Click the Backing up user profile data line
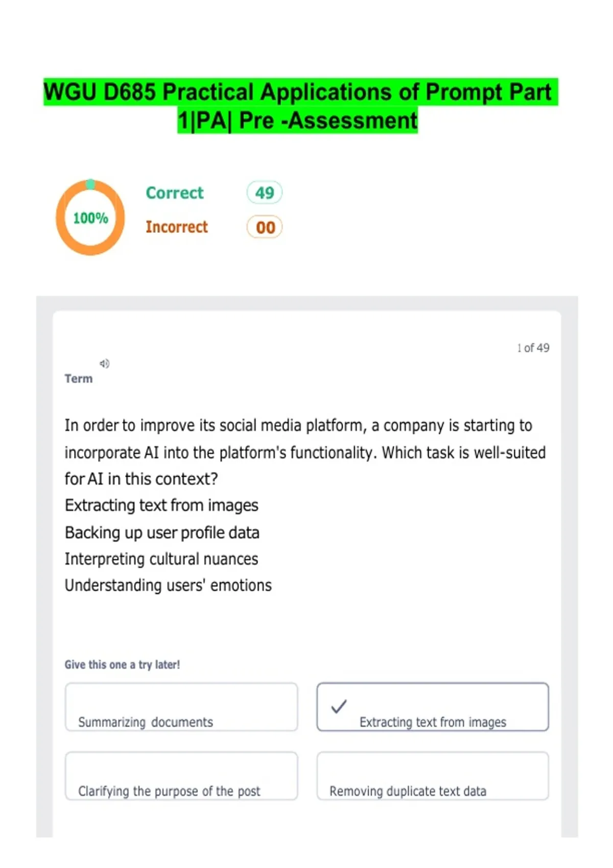This screenshot has width=613, height=868. [162, 533]
